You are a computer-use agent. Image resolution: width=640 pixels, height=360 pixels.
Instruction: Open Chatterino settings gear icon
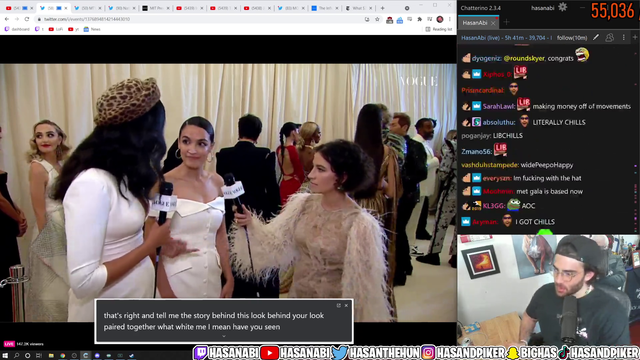(x=562, y=7)
